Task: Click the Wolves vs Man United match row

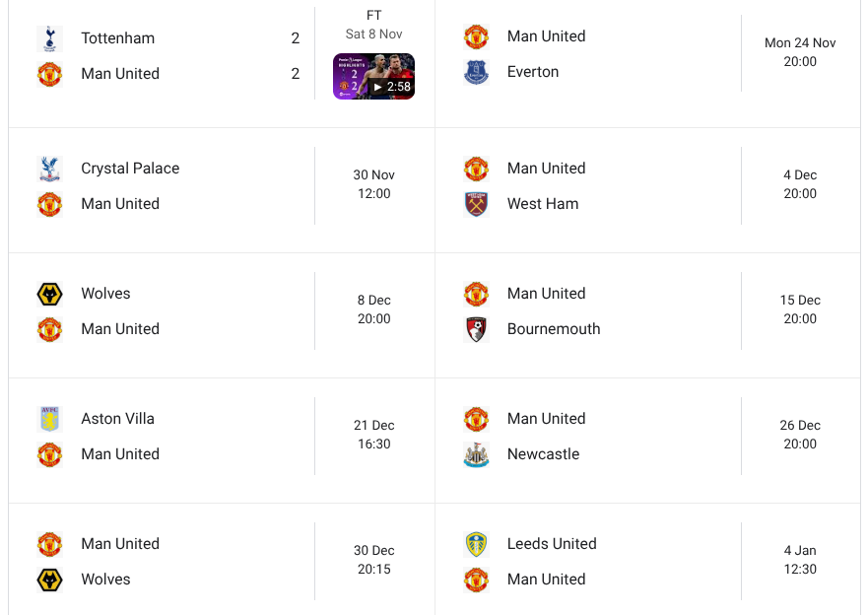Action: click(177, 310)
